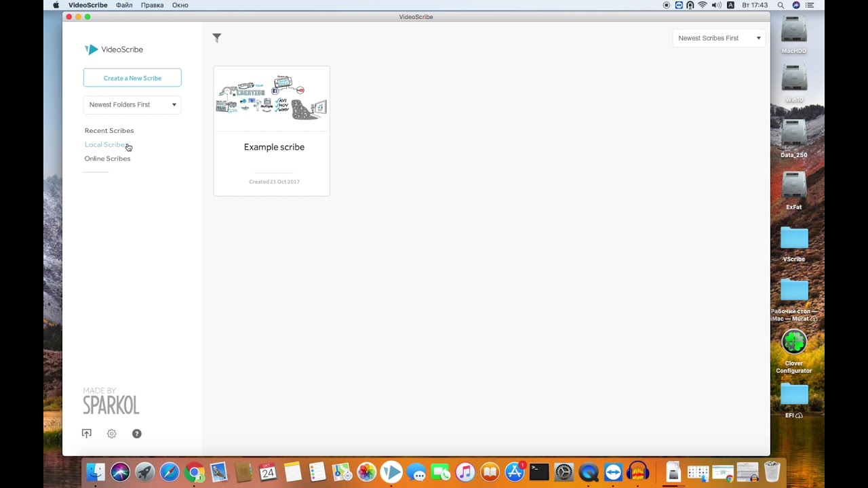Open Launchpad rocket in dock
The height and width of the screenshot is (488, 868).
[144, 472]
